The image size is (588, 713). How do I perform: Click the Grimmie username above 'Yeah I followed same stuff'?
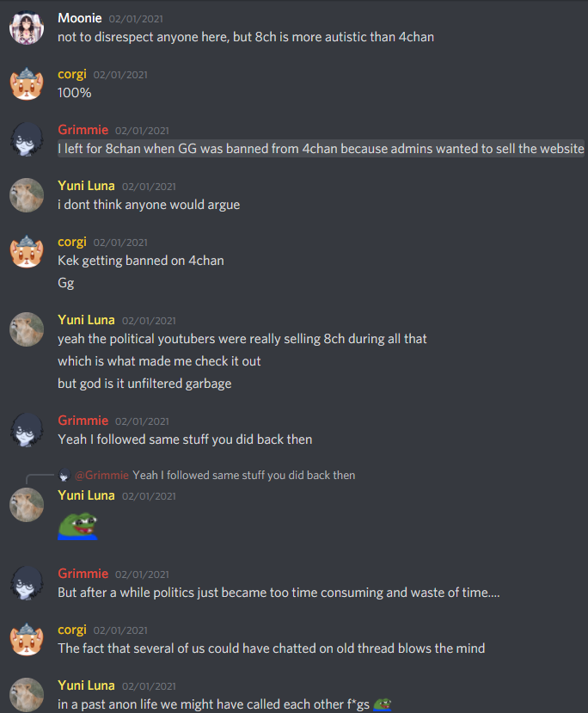tap(83, 421)
